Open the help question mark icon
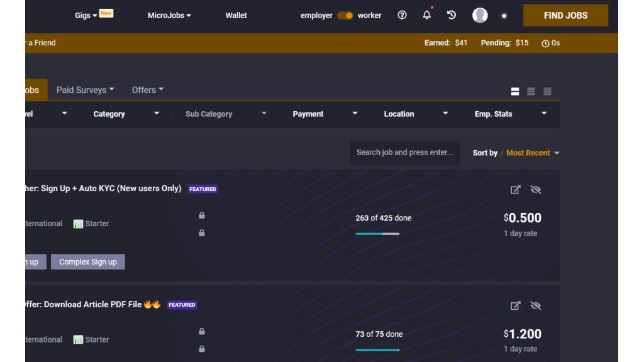The height and width of the screenshot is (362, 644). 402,15
